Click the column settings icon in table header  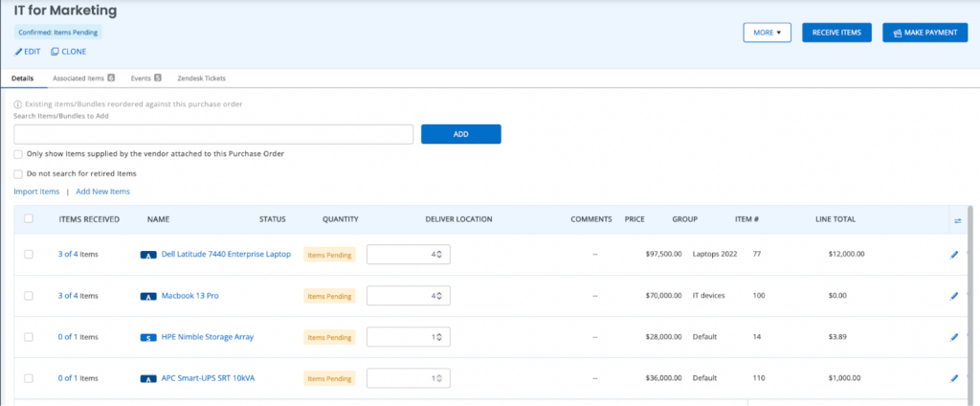click(x=957, y=220)
